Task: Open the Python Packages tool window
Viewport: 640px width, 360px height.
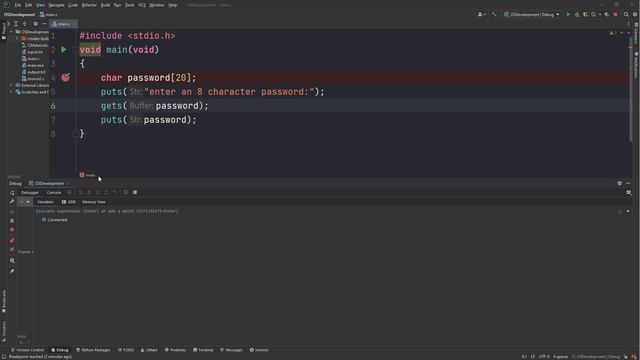Action: 93,350
